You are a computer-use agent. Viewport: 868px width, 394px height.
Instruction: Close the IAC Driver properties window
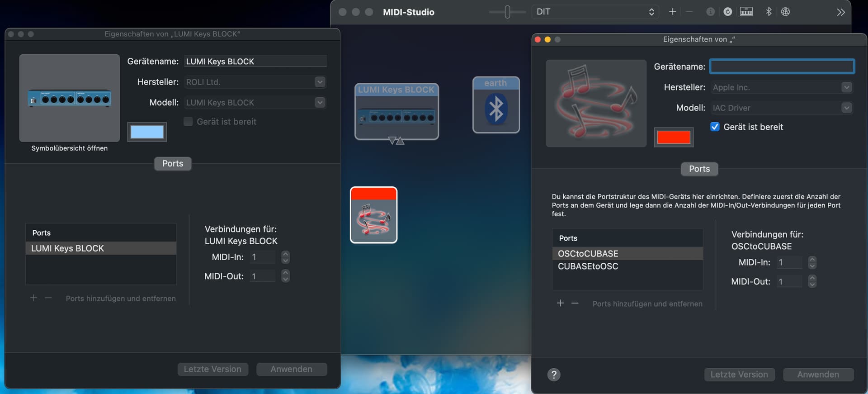tap(538, 39)
